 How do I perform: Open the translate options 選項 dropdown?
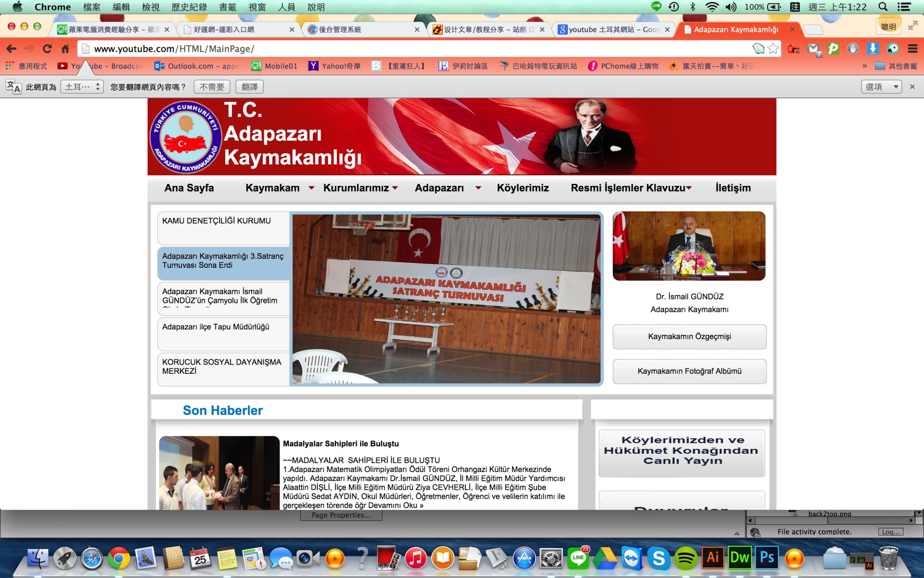(881, 87)
